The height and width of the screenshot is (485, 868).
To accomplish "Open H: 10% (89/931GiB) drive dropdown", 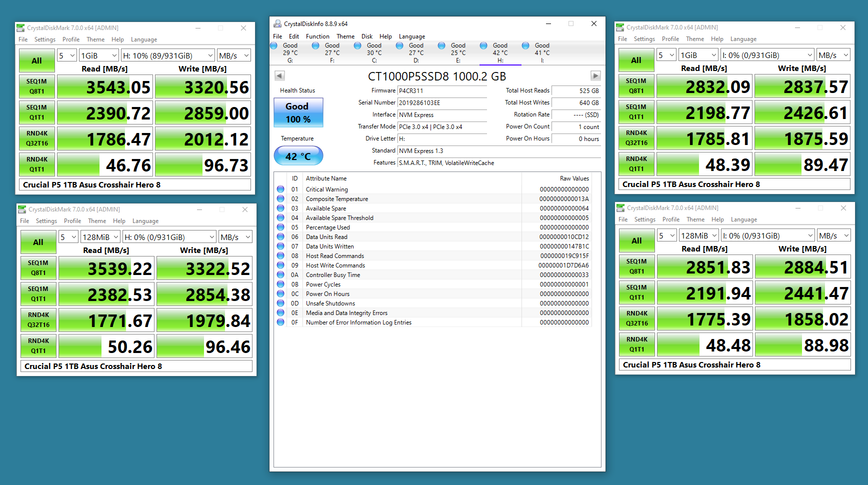I will coord(168,55).
